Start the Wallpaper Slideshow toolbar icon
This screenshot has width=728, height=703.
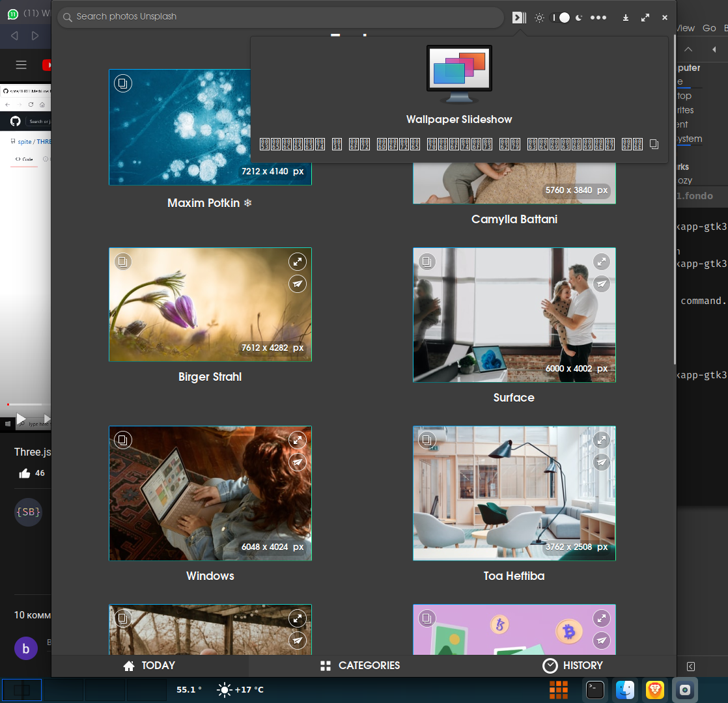pyautogui.click(x=518, y=18)
